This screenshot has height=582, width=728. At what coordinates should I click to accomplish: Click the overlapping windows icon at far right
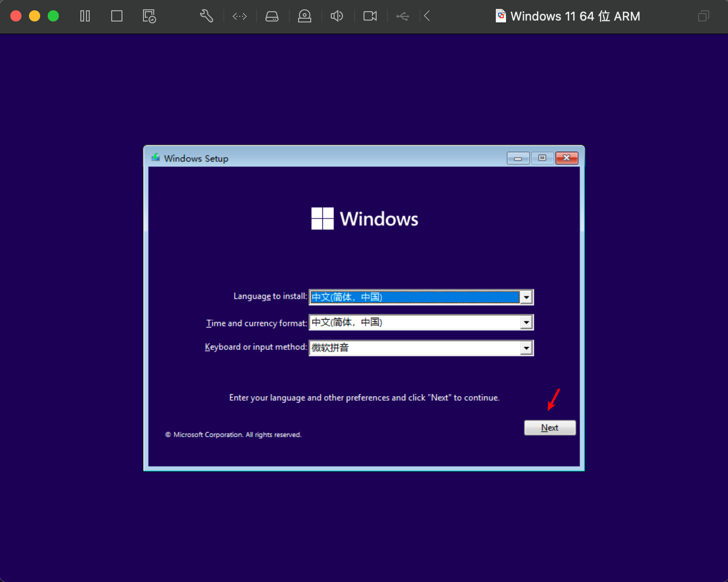703,16
